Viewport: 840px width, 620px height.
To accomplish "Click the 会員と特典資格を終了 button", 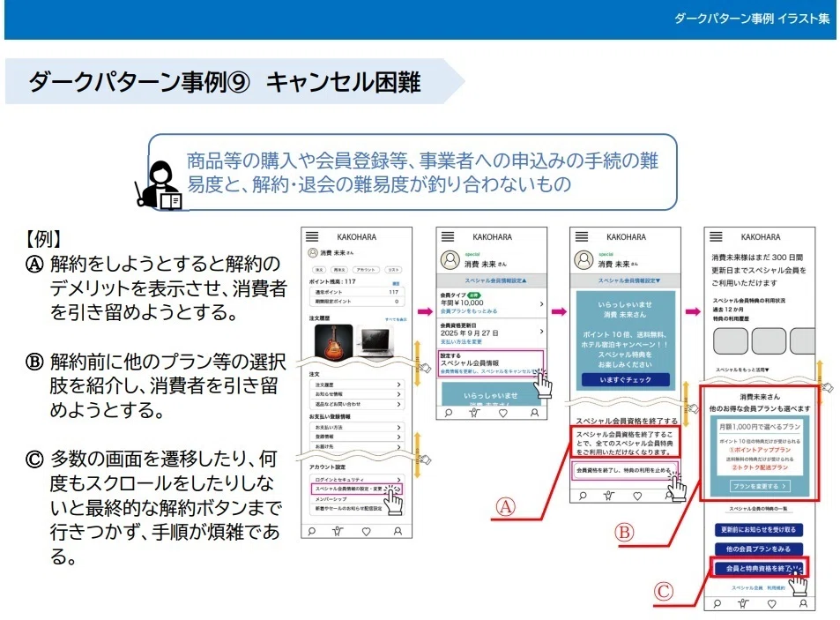I will tap(759, 568).
